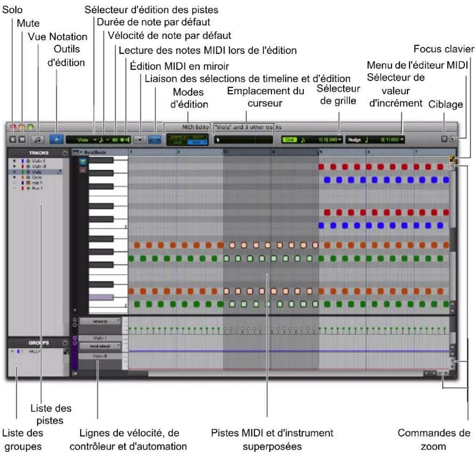The height and width of the screenshot is (452, 476).
Task: Toggle show/hide dot for Inst 1
Action: 14,183
